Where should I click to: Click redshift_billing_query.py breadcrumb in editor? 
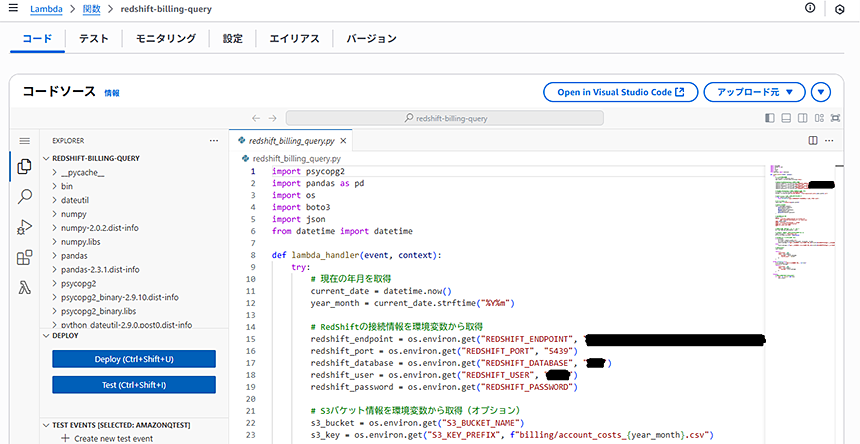pyautogui.click(x=297, y=159)
